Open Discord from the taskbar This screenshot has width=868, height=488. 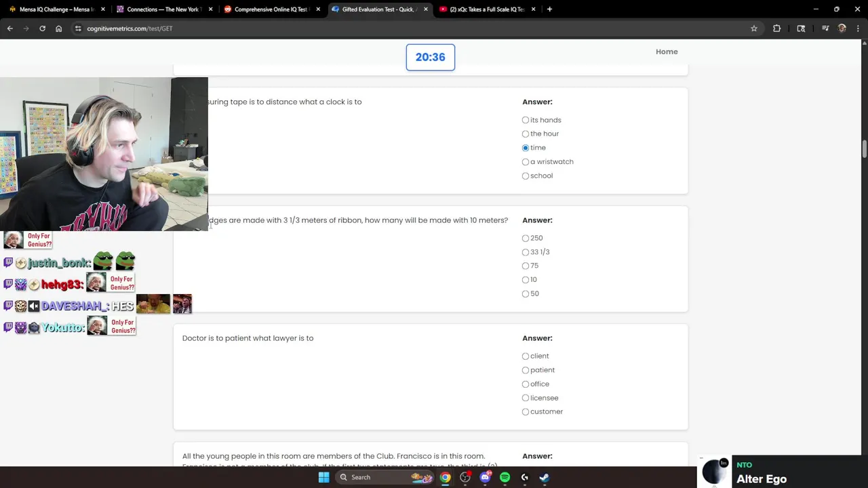[x=485, y=477]
